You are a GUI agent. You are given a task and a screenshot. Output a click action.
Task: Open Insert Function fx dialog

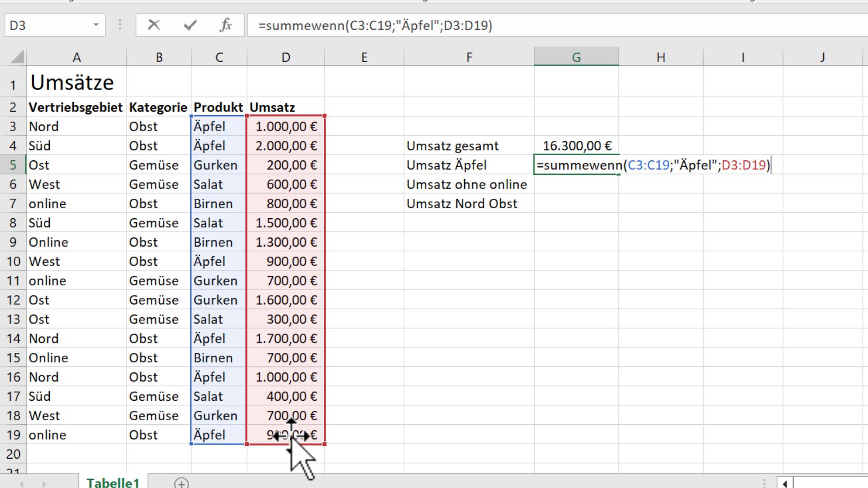click(x=226, y=25)
